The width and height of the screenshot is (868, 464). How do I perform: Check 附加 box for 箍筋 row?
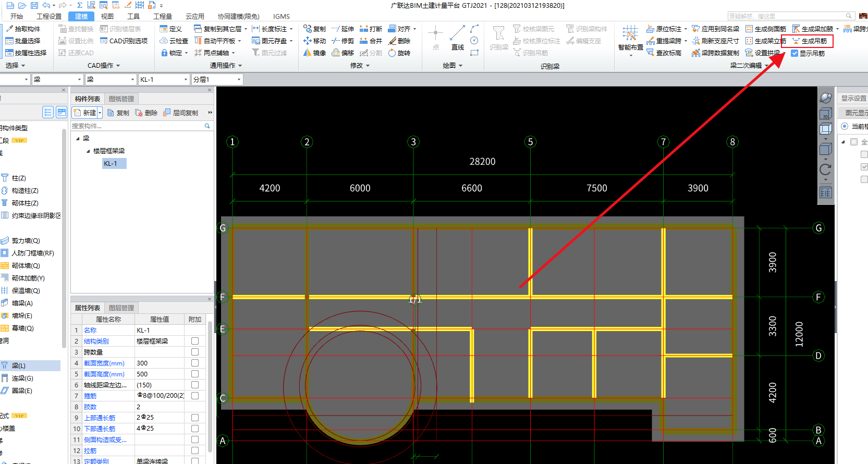pyautogui.click(x=195, y=396)
